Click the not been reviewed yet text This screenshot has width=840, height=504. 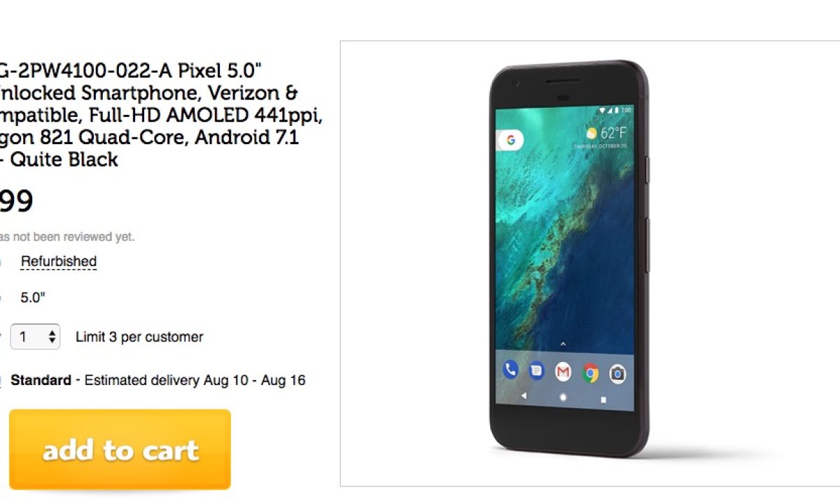tap(67, 237)
